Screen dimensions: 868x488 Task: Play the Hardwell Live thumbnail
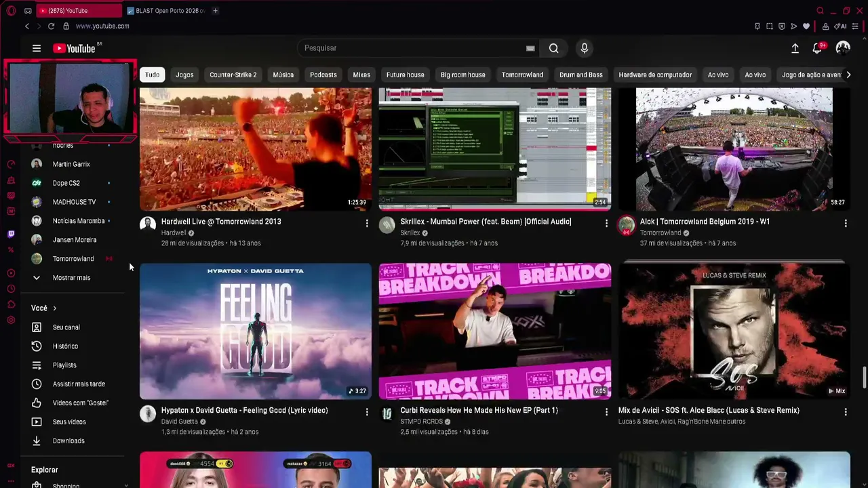tap(256, 149)
